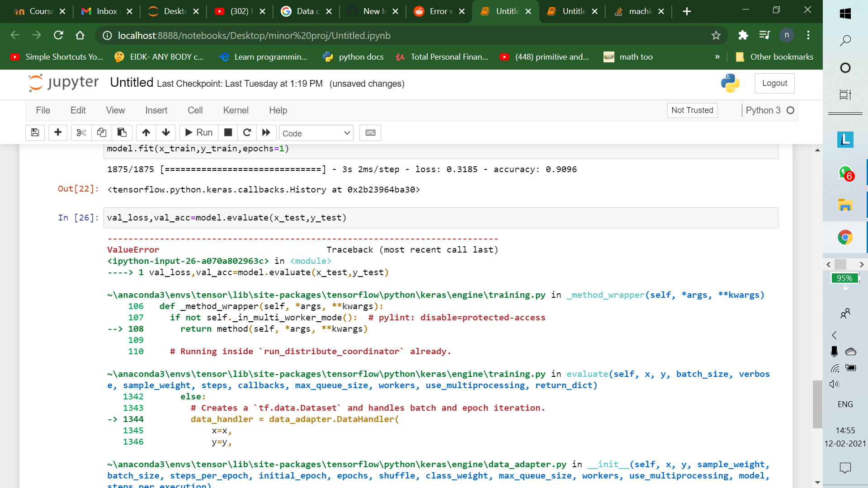The width and height of the screenshot is (868, 488).
Task: Restart the kernel with refresh icon
Action: [x=247, y=132]
